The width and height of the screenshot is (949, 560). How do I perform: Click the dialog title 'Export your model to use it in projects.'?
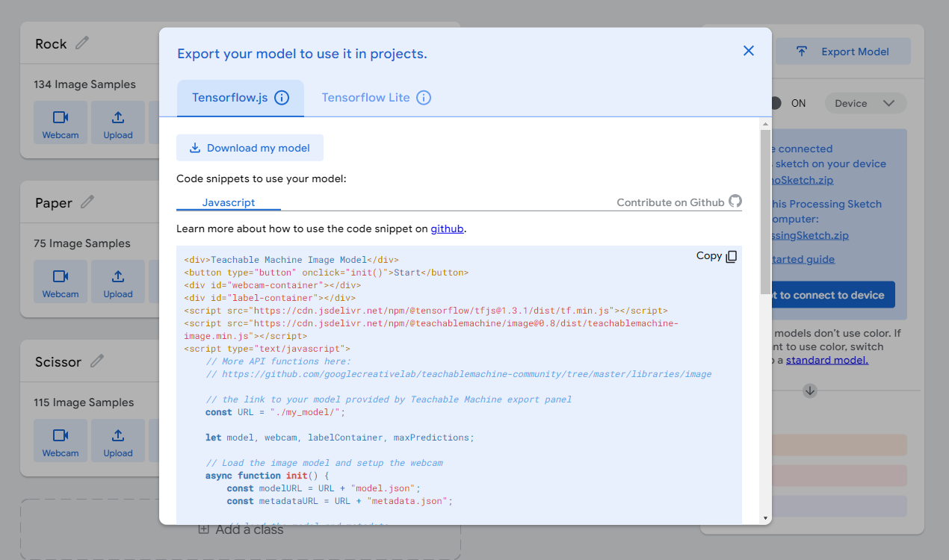[302, 54]
